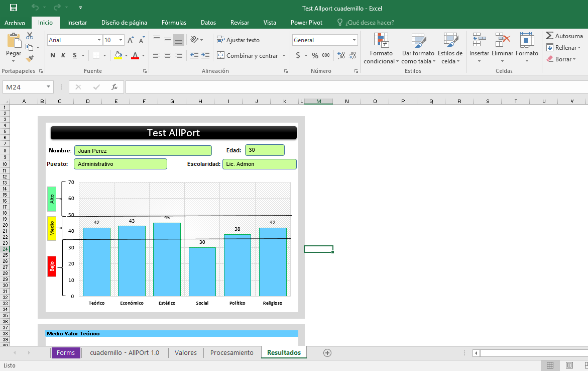588x371 pixels.
Task: Expand the General number format dropdown
Action: 354,40
